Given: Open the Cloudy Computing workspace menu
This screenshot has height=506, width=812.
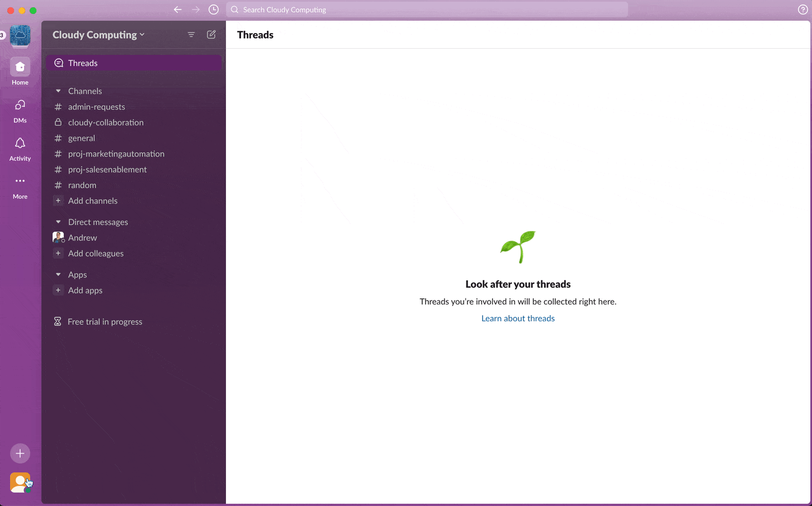Looking at the screenshot, I should pyautogui.click(x=98, y=34).
